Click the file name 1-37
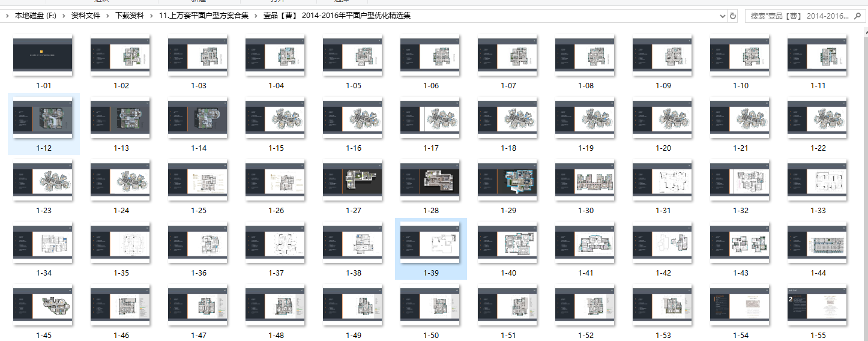The height and width of the screenshot is (341, 868). pyautogui.click(x=276, y=273)
